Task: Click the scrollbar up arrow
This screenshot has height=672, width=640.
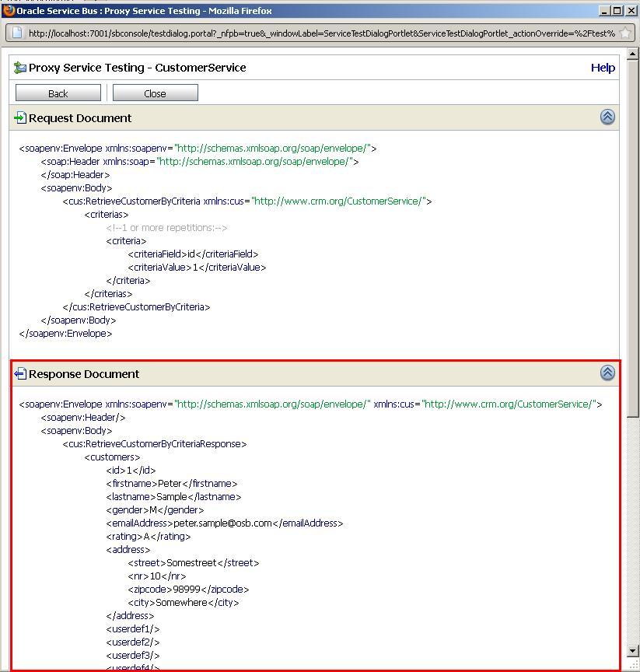Action: 633,54
